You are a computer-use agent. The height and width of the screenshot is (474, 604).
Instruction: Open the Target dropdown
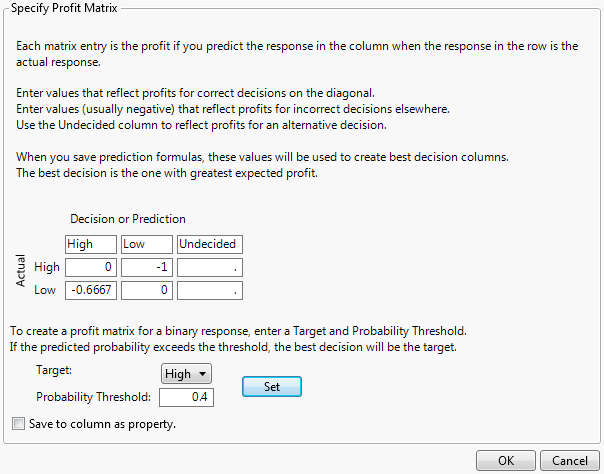tap(187, 373)
